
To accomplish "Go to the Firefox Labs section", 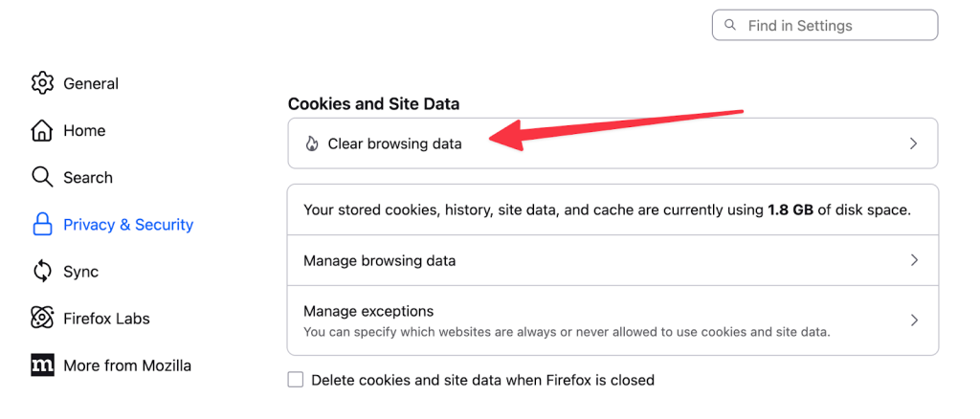I will pyautogui.click(x=106, y=319).
